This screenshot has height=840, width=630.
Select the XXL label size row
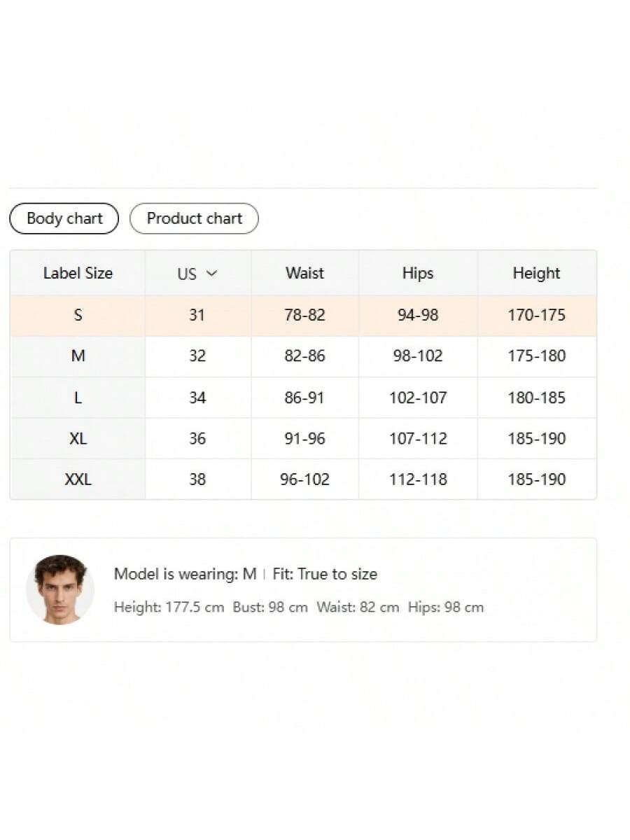pyautogui.click(x=78, y=479)
